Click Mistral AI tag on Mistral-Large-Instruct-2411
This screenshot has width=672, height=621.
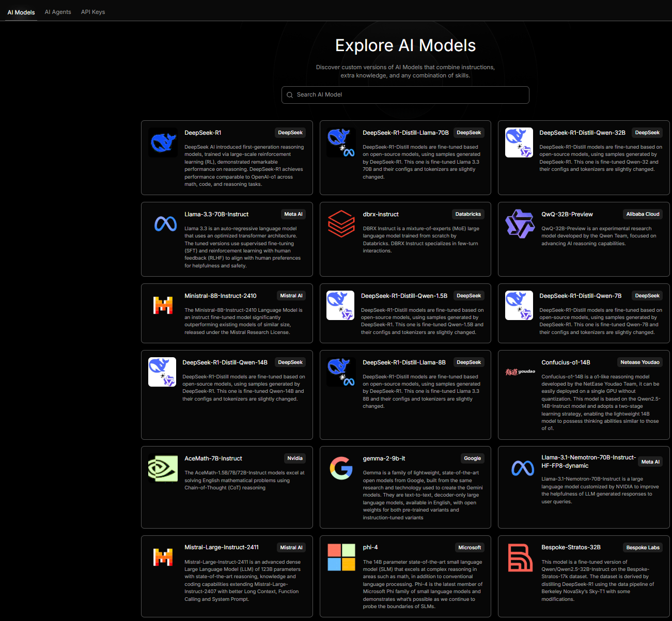[291, 548]
